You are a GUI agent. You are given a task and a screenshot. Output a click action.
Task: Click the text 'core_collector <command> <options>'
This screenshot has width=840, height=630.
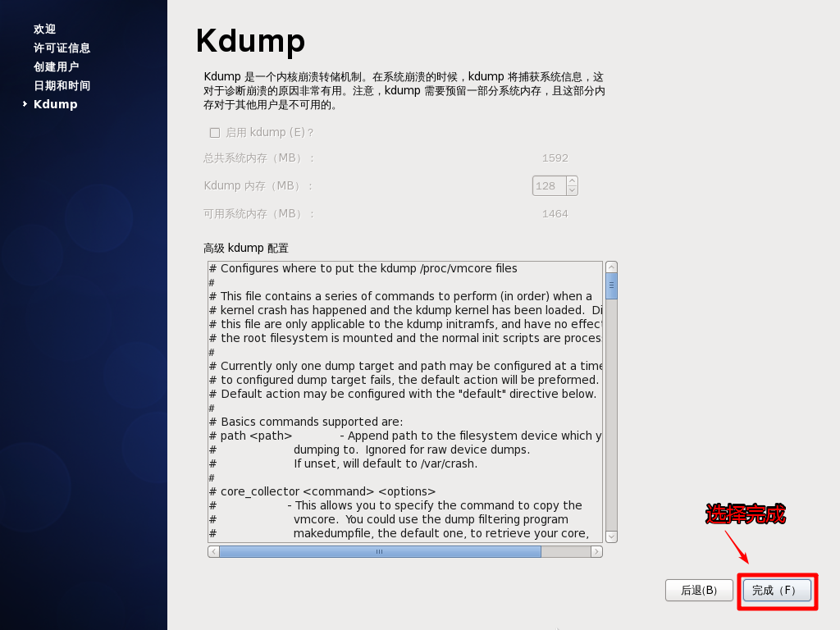tap(328, 491)
